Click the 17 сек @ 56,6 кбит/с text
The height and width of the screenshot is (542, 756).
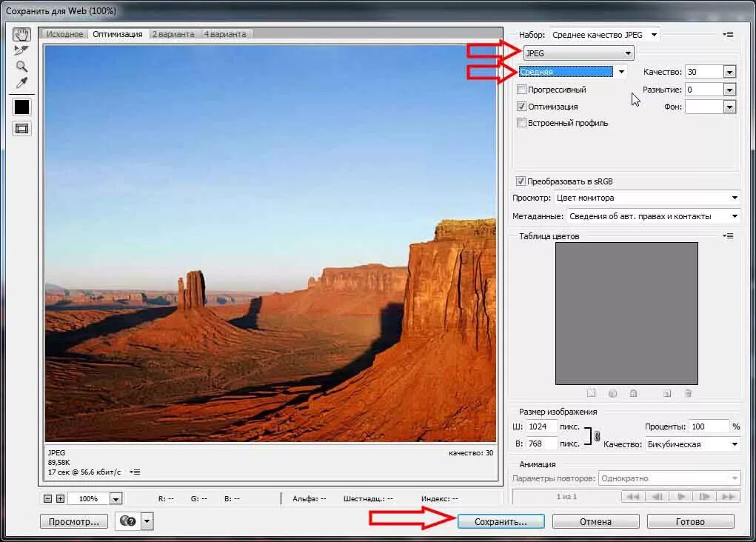click(84, 472)
